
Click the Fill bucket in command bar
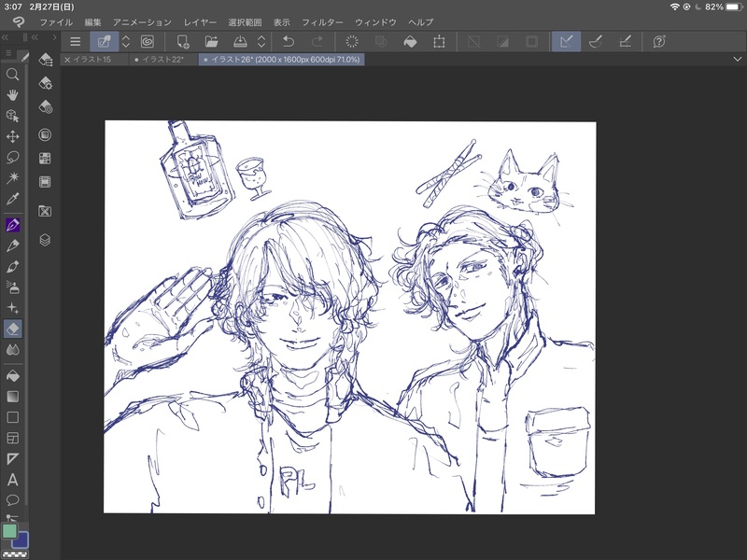[x=410, y=41]
